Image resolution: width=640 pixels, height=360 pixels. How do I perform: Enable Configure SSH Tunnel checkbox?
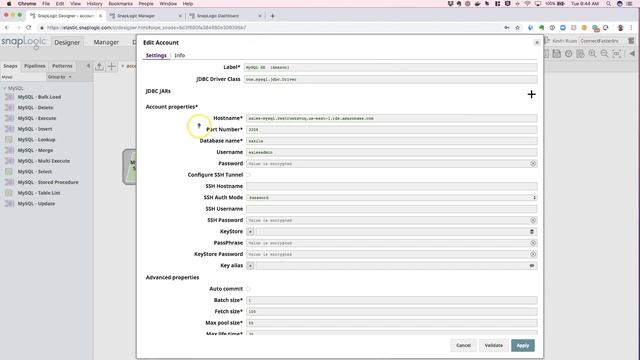click(x=248, y=175)
